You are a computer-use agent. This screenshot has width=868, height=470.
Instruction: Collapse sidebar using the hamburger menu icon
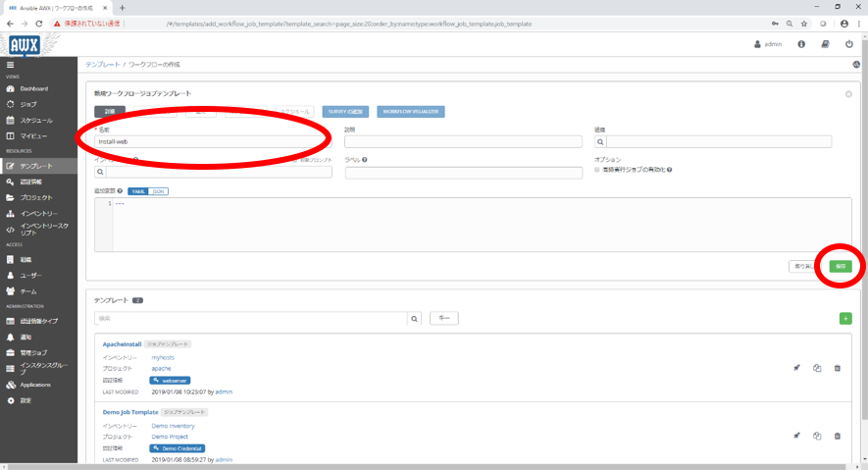pos(11,65)
